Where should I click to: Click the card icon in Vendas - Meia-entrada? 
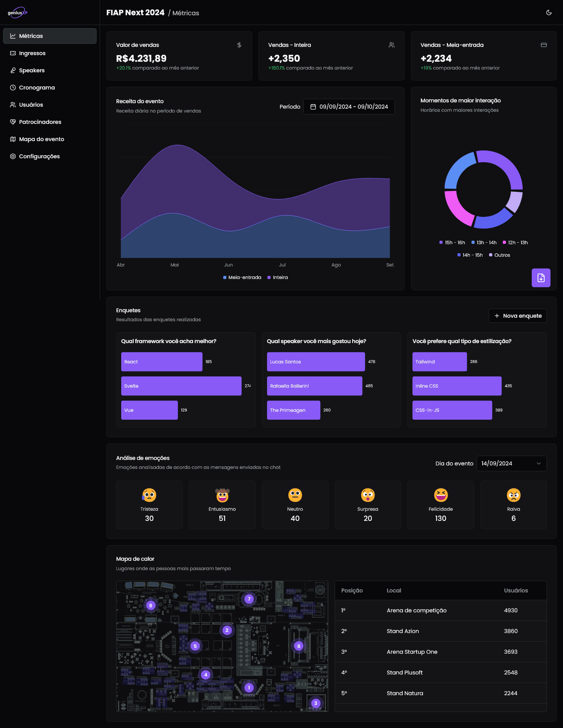[x=543, y=45]
